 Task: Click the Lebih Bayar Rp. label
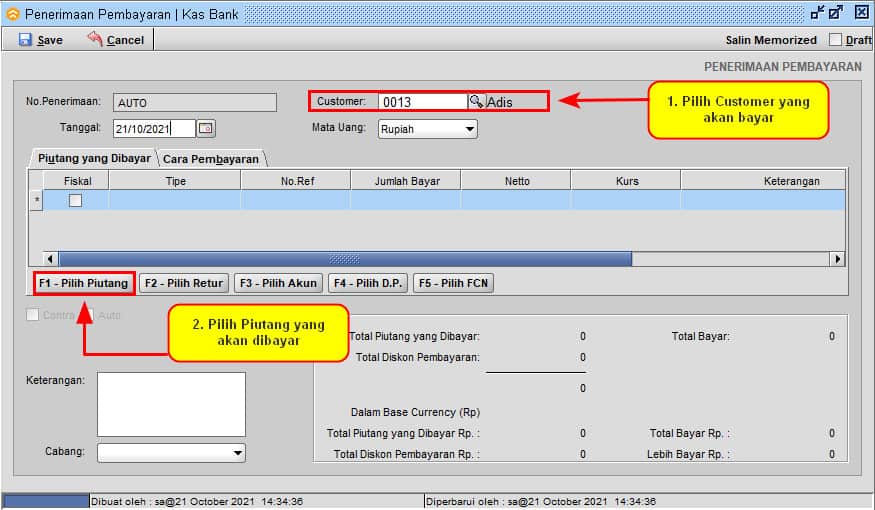point(688,454)
